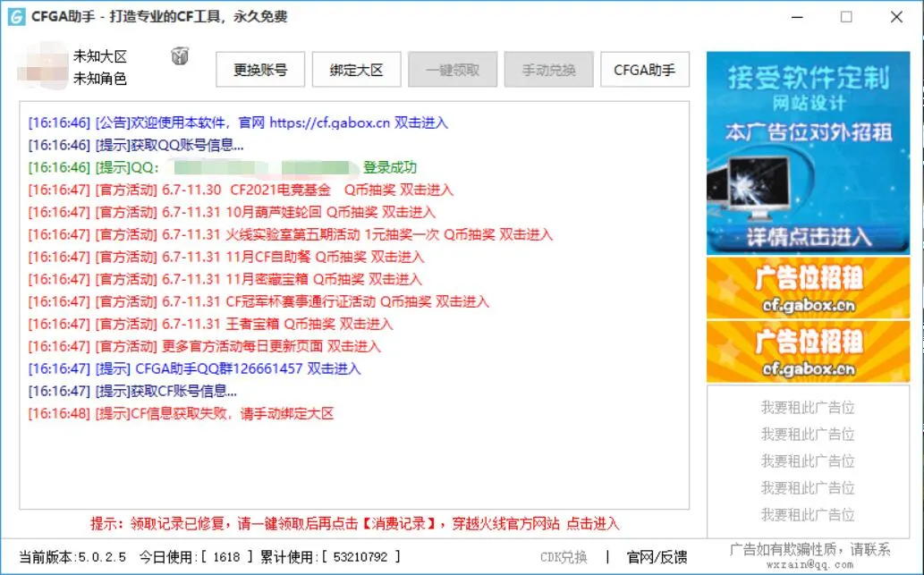Open the 火线实验室第五期活动 log entry
The width and height of the screenshot is (924, 575).
pos(290,234)
